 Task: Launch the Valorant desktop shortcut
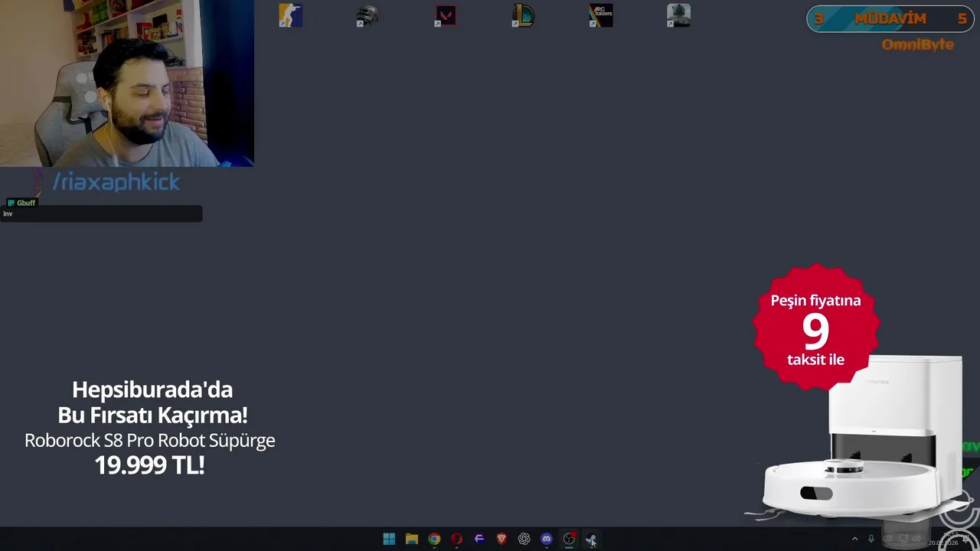[x=446, y=15]
